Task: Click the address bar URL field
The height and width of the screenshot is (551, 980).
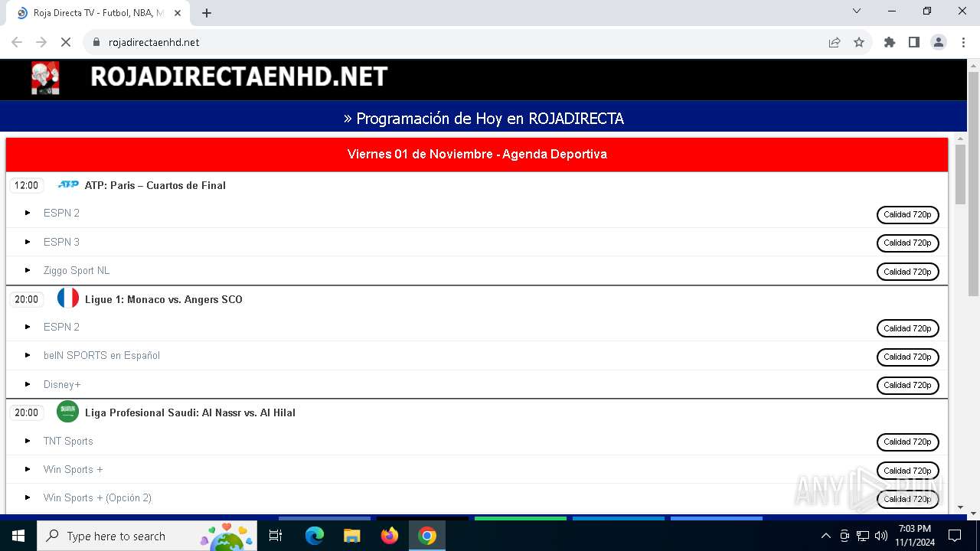Action: pos(459,42)
